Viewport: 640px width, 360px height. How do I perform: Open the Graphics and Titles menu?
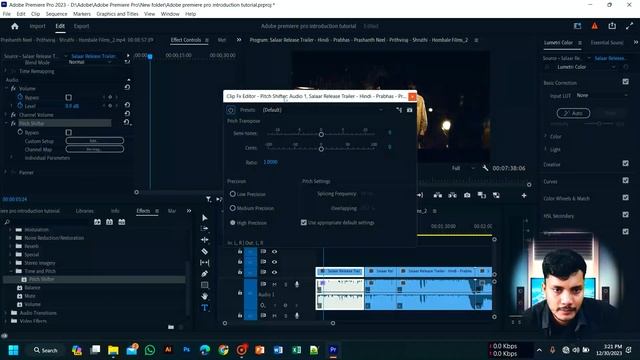pos(117,14)
